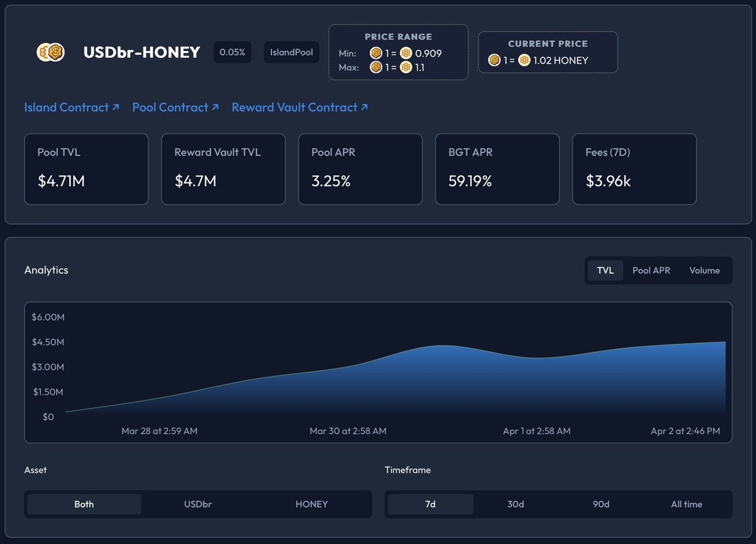756x544 pixels.
Task: Click the $4.7M Reward Vault value
Action: tap(195, 182)
